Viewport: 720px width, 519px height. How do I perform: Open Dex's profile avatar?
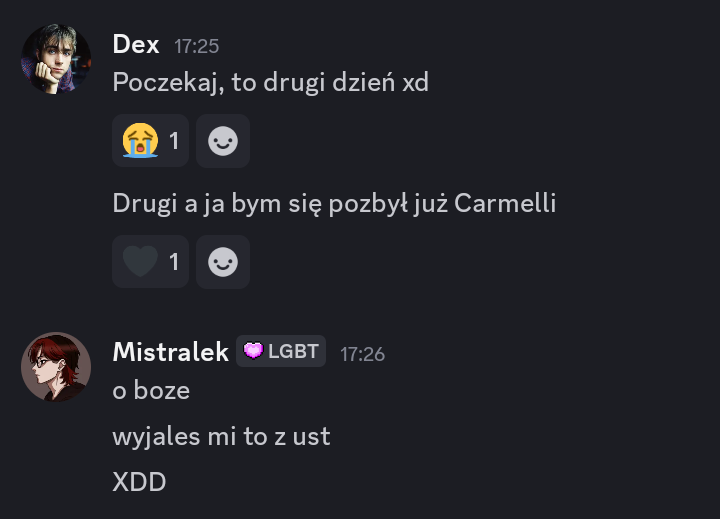(56, 59)
